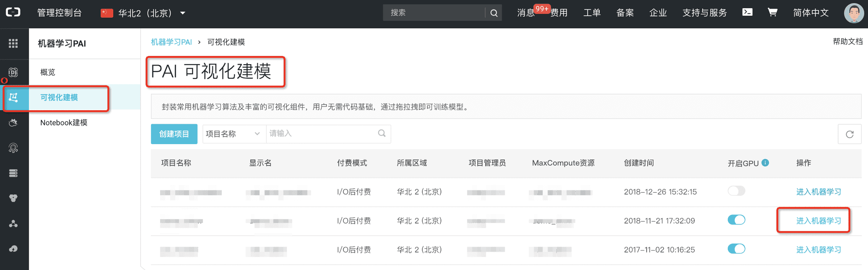Click 进入机器学习 for the 2017-11-02 project
This screenshot has width=868, height=270.
click(819, 250)
